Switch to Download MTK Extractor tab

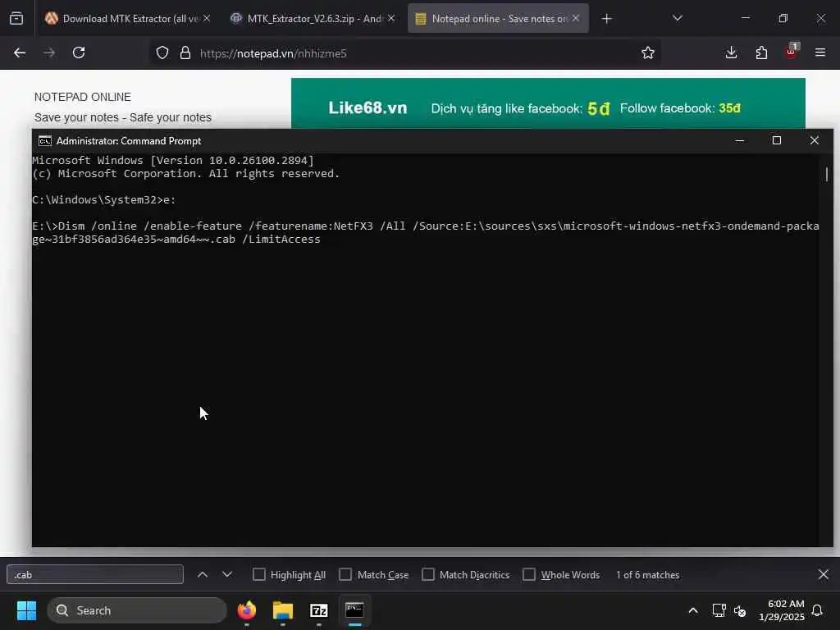(x=123, y=19)
